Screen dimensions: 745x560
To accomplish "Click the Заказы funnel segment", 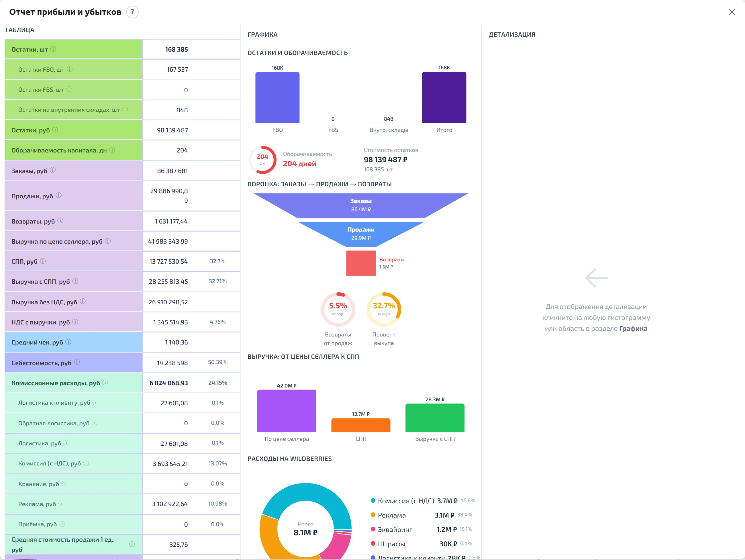I will pyautogui.click(x=361, y=205).
